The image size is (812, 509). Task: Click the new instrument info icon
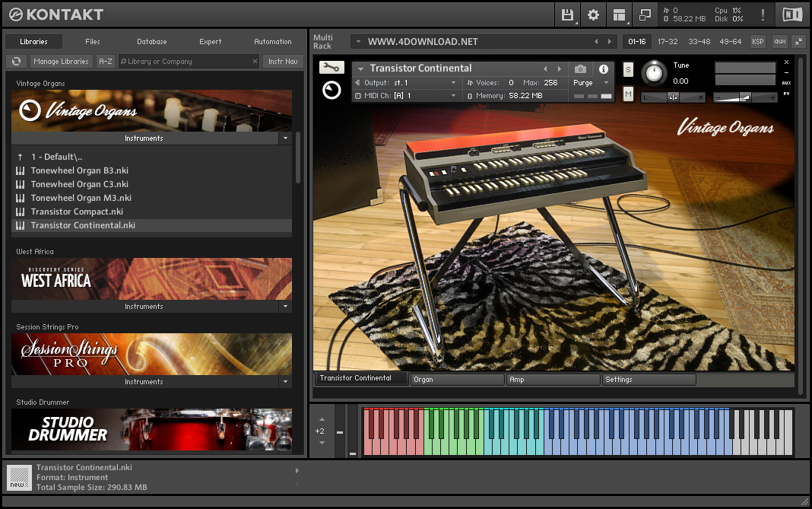(20, 477)
